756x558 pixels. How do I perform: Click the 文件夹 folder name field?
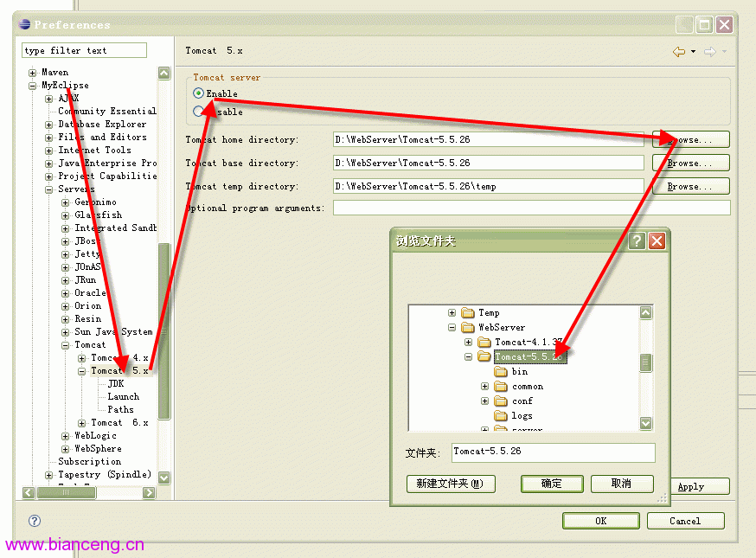(553, 452)
